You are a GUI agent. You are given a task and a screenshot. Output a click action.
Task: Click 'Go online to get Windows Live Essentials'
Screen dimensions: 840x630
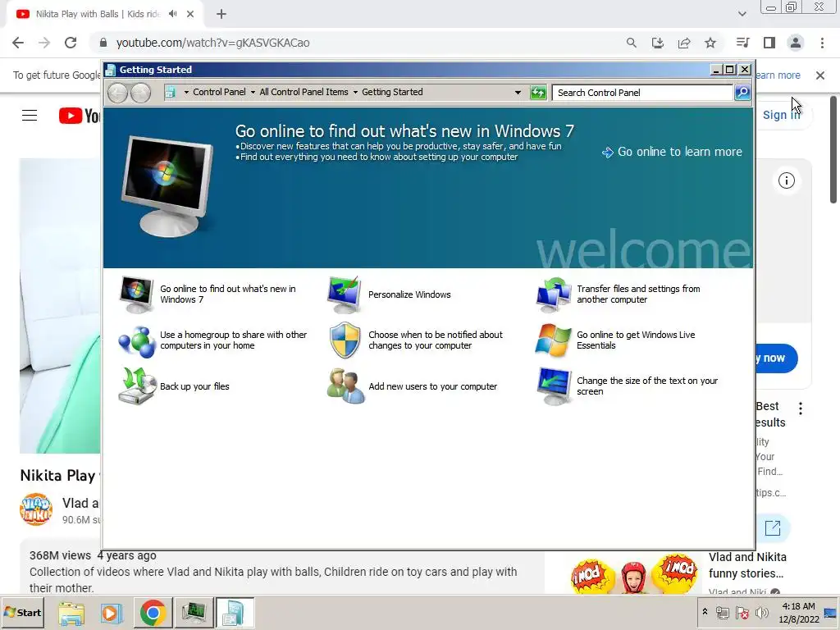636,340
